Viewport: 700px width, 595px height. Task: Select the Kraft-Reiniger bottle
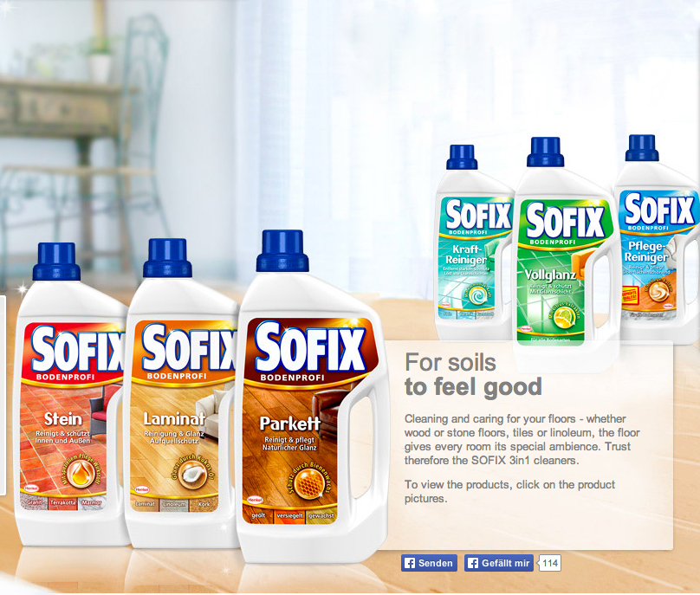474,243
